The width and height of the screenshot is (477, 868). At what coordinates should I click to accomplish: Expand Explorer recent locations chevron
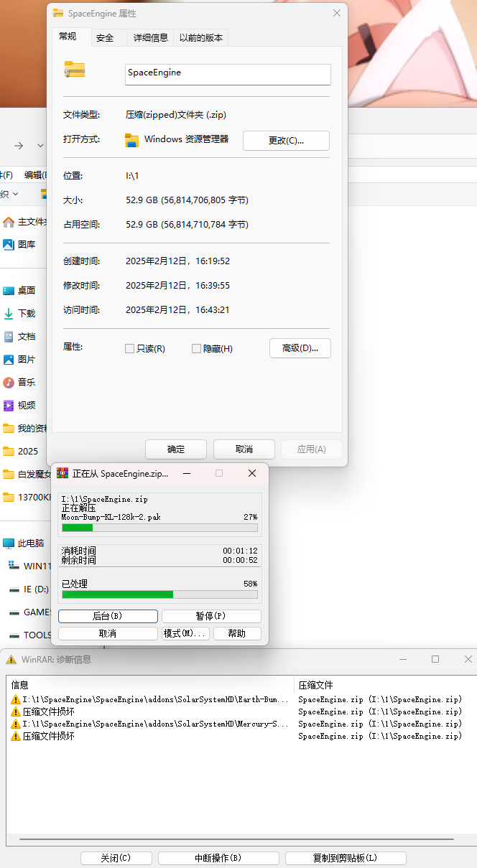[x=40, y=146]
